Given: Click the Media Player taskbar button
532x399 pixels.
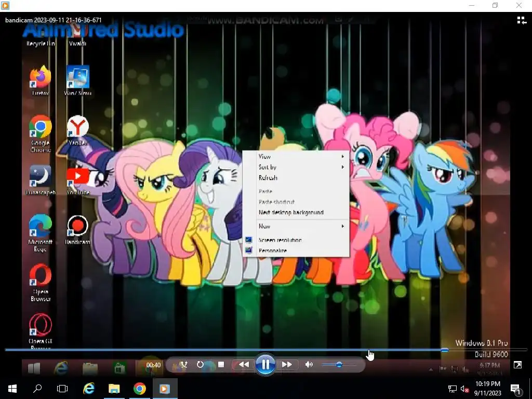Looking at the screenshot, I should tap(165, 389).
